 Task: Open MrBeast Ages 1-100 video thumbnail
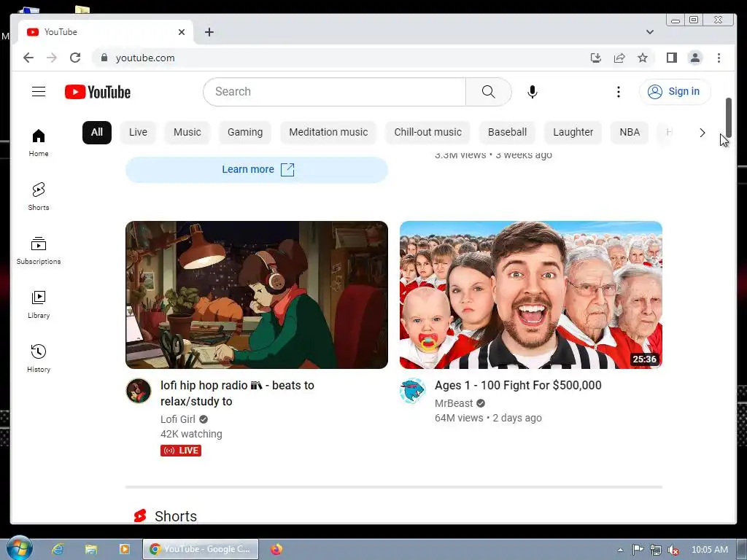531,295
